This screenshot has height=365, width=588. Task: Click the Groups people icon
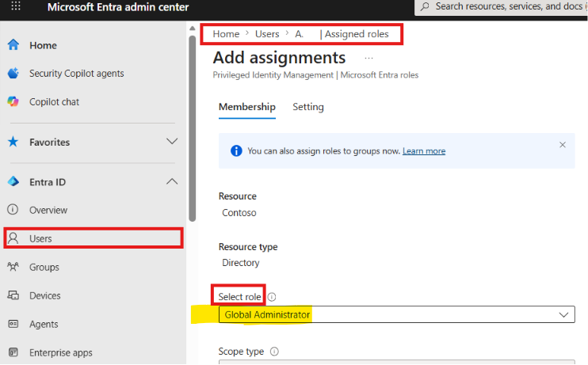click(x=13, y=267)
